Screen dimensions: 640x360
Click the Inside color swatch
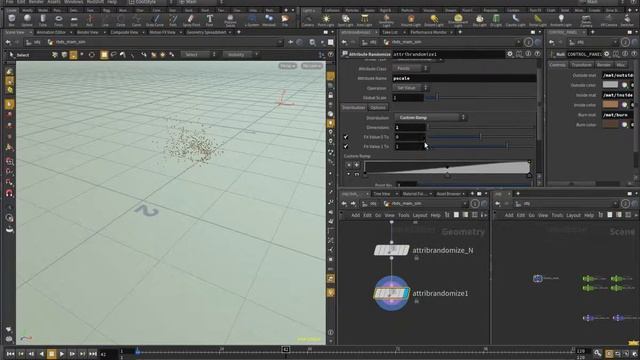[610, 105]
